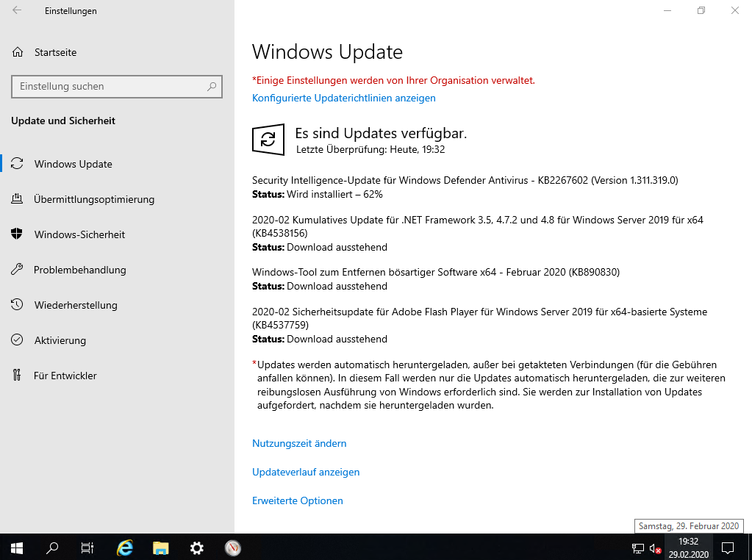Go back with the arrow icon

click(x=17, y=10)
